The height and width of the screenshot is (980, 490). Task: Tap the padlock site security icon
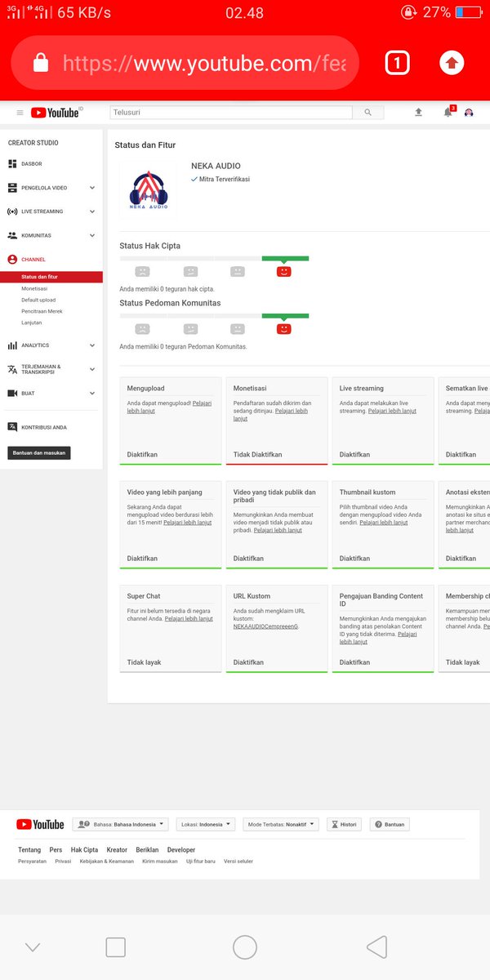tap(40, 63)
